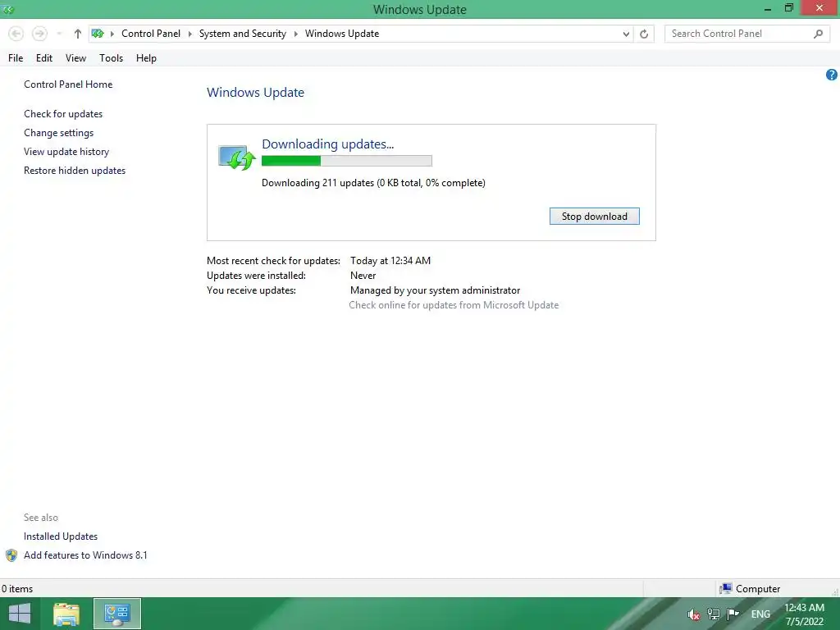Open the Start button on the taskbar
840x630 pixels.
click(x=20, y=614)
